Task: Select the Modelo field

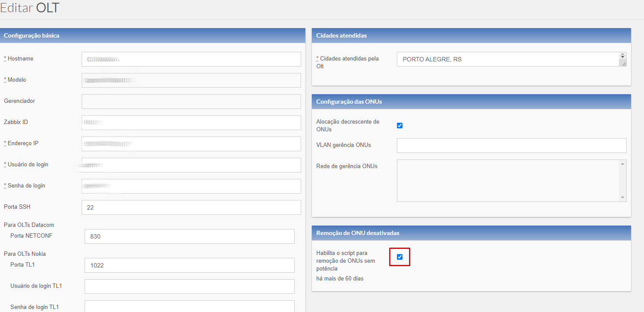Action: point(191,80)
